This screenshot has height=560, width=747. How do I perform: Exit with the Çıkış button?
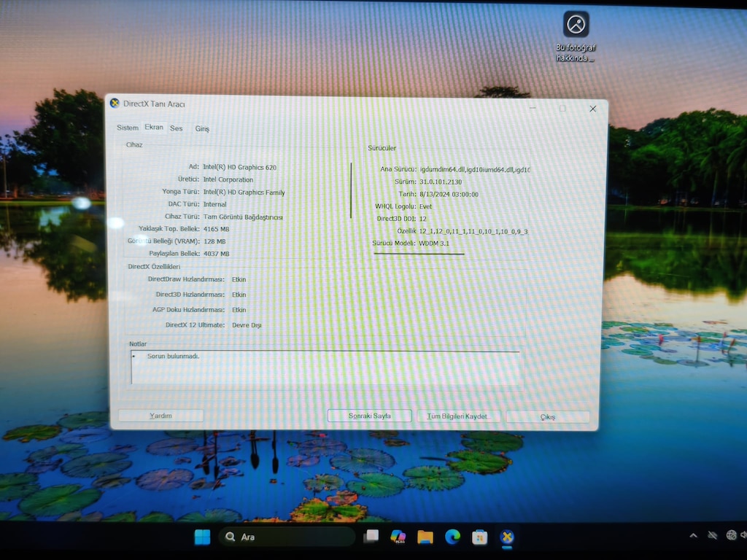[547, 416]
